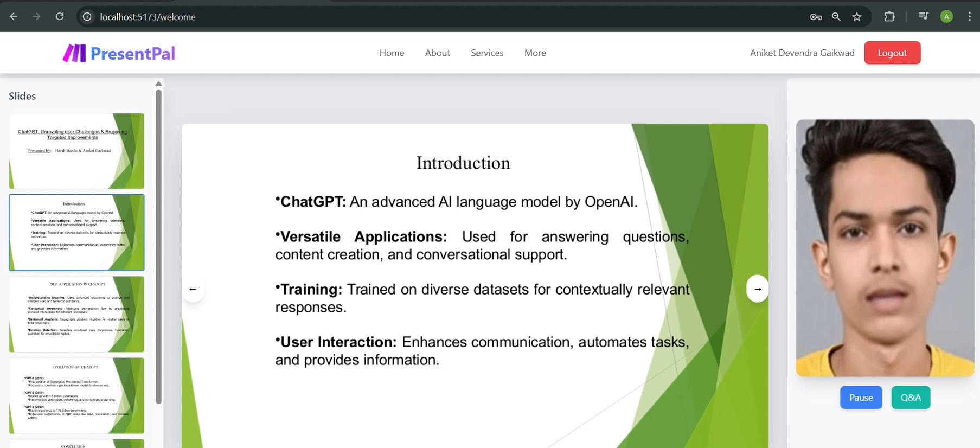
Task: Select the Introduction slide thumbnail
Action: tap(76, 232)
